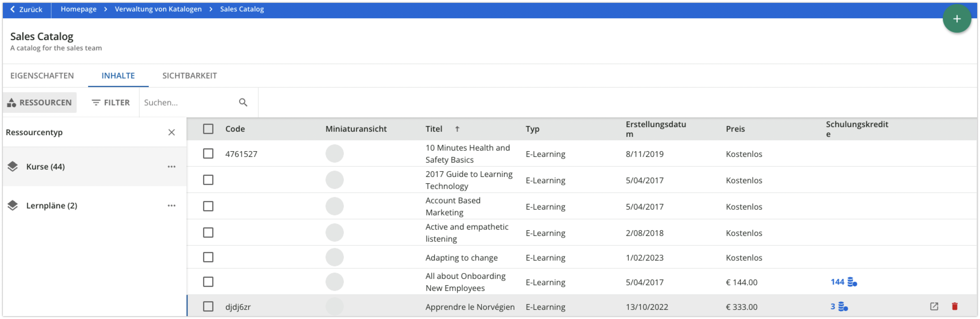Click title Adapting to change
This screenshot has height=319, width=980.
click(461, 258)
